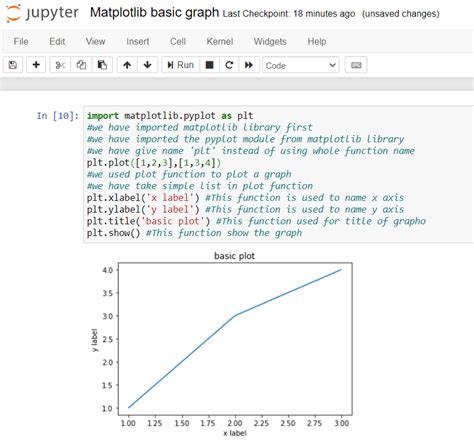
Task: Interrupt the kernel with stop icon
Action: tap(209, 65)
